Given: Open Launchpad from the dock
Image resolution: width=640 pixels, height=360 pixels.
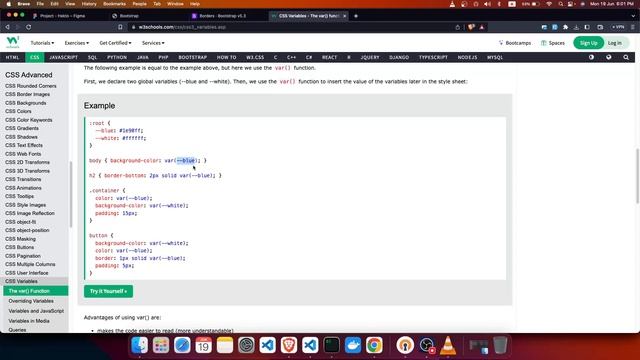Looking at the screenshot, I should click(161, 345).
